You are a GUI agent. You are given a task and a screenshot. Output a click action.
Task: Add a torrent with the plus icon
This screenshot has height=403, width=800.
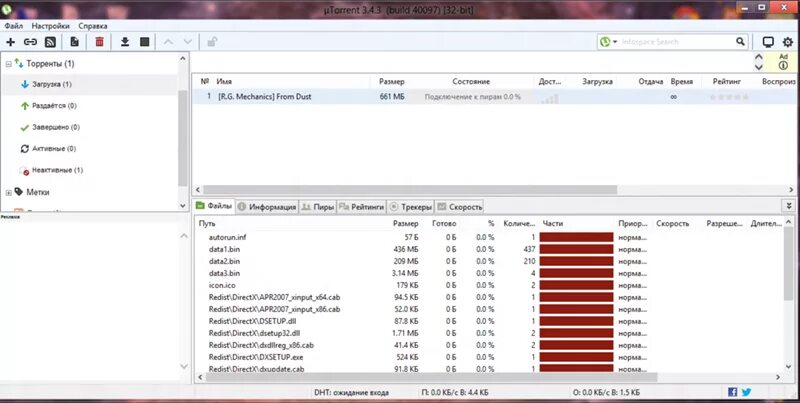pos(10,42)
